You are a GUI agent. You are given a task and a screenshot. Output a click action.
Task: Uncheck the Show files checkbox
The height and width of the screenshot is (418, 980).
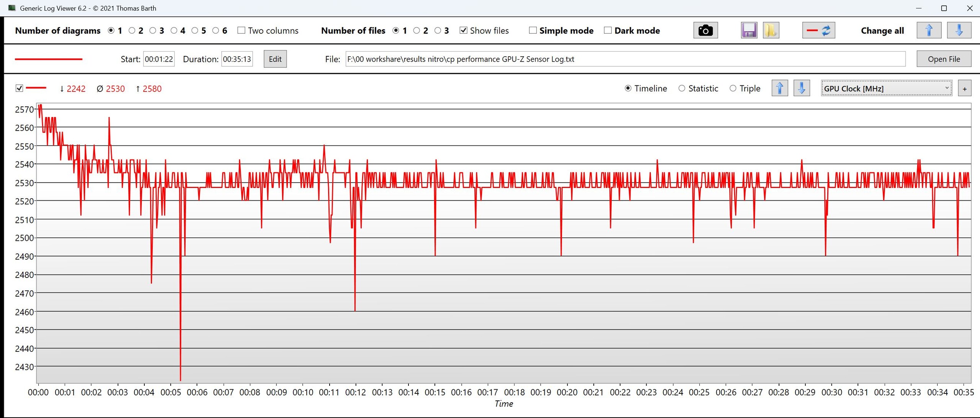[463, 30]
